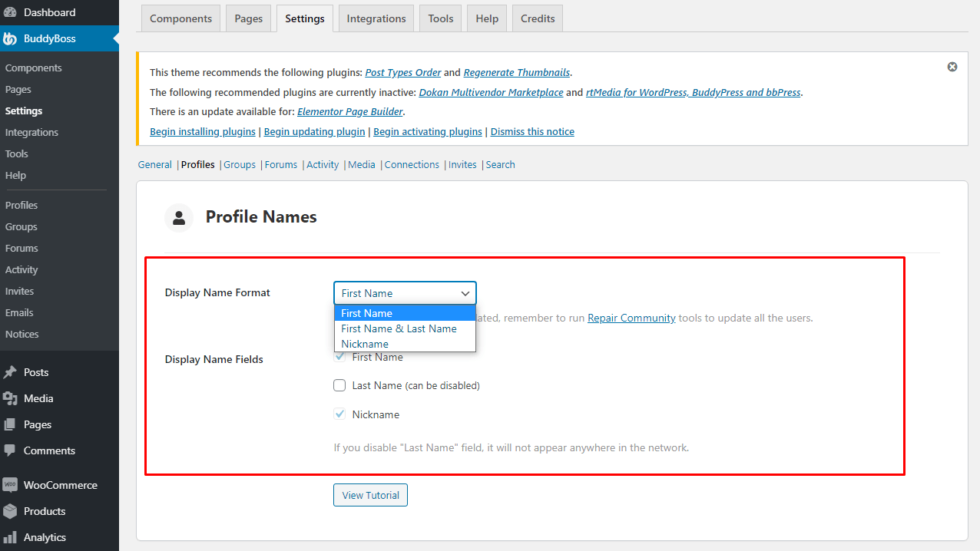Click the Comments bubble icon
Image resolution: width=980 pixels, height=551 pixels.
10,450
